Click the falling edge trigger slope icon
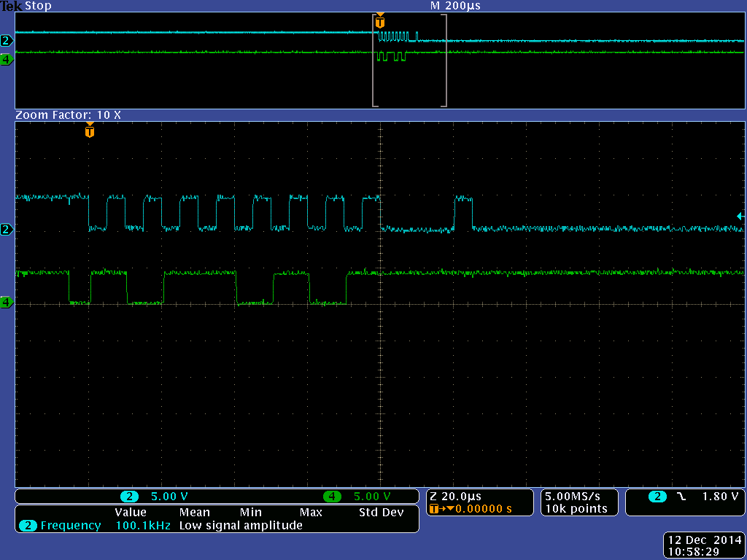Image resolution: width=747 pixels, height=560 pixels. 681,497
